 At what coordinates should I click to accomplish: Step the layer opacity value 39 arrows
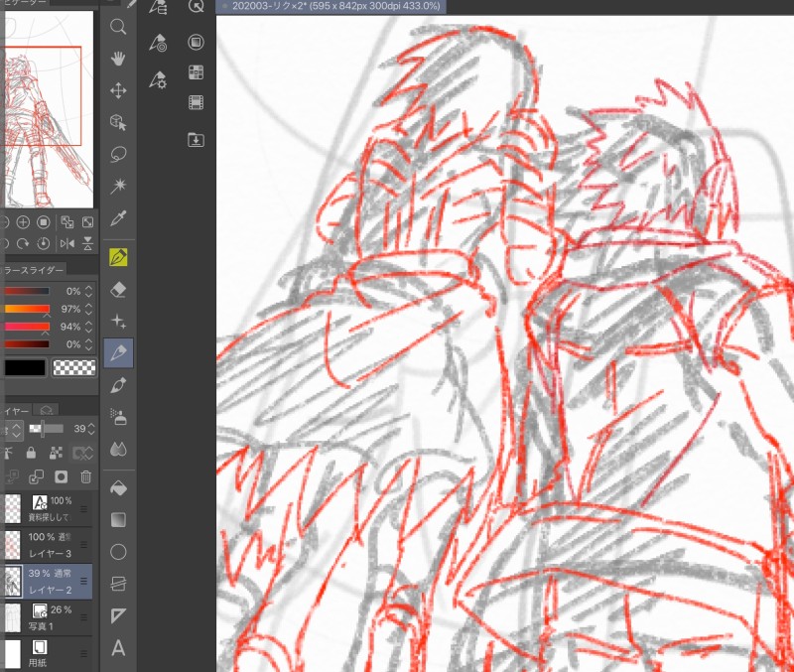pyautogui.click(x=91, y=429)
